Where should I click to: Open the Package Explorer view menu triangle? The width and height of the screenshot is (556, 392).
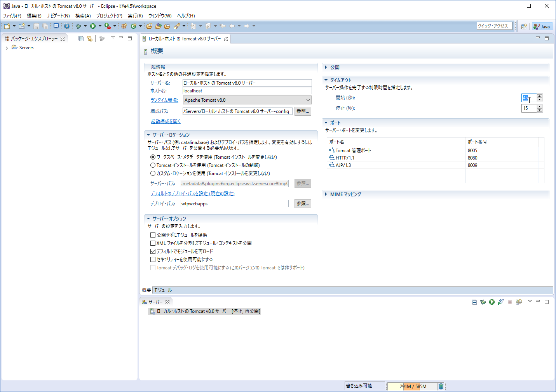[113, 38]
